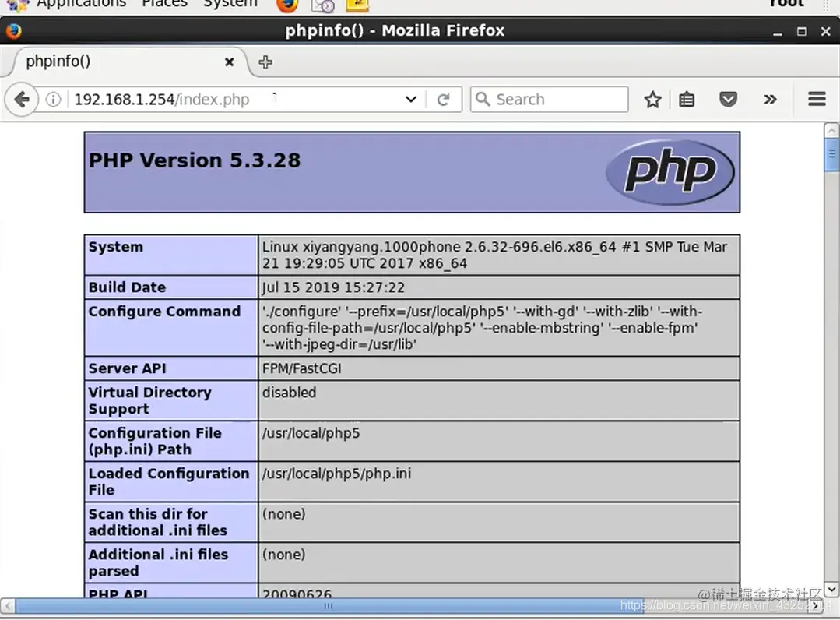Click the 'Build Date' row label

[x=127, y=287]
